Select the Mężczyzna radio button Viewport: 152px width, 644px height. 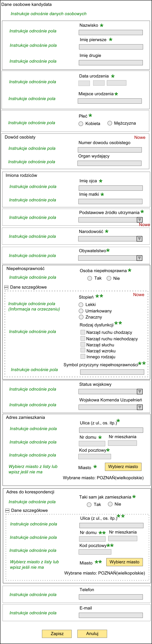[110, 123]
